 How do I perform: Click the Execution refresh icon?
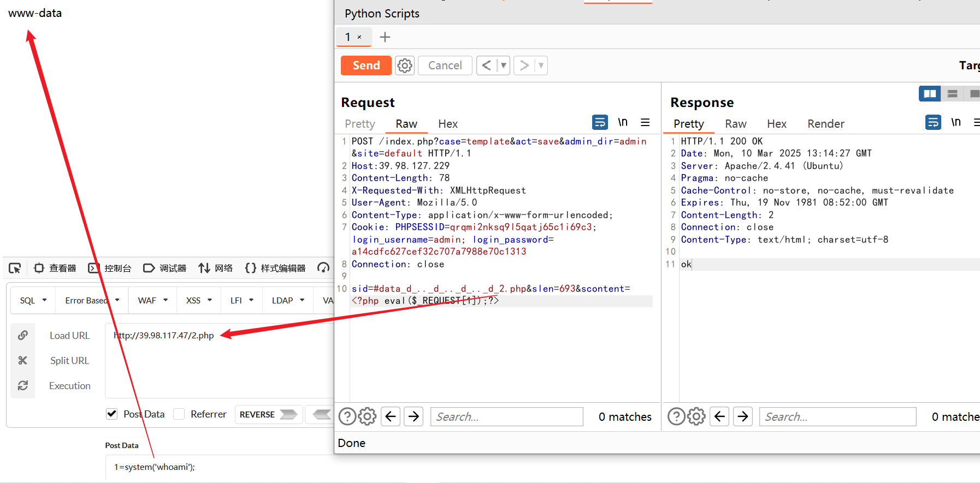23,385
